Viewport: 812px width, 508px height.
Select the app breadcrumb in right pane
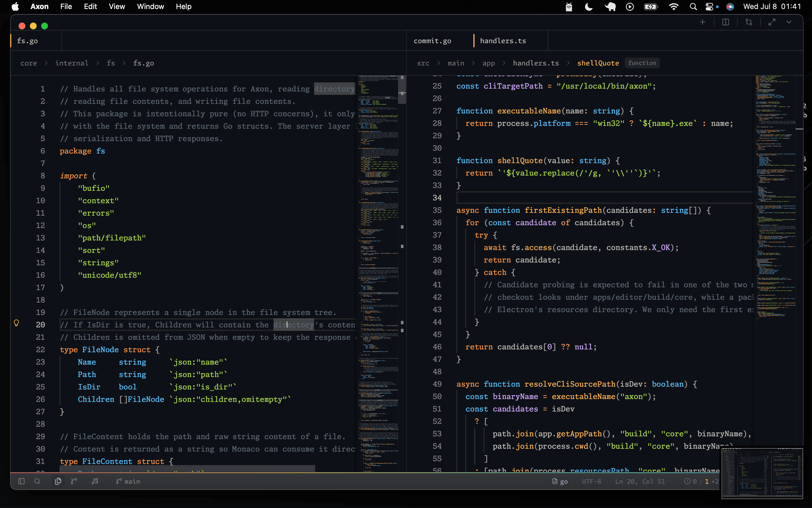click(489, 63)
